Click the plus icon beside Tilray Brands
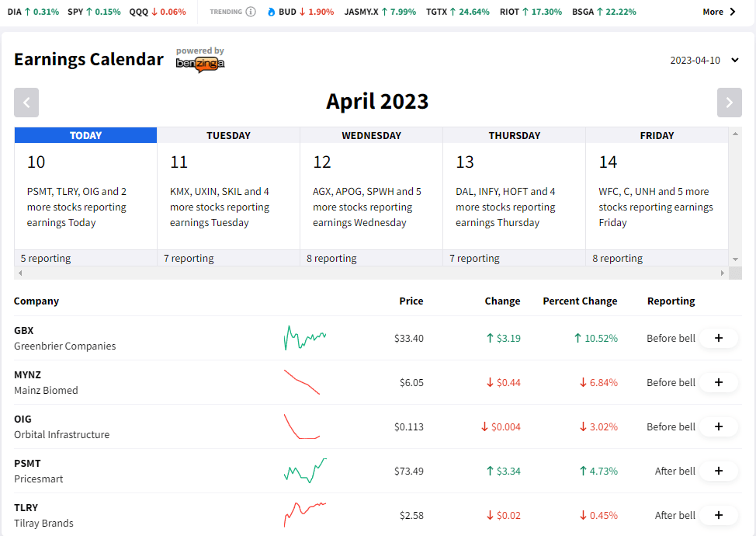Screen dimensions: 756x536 (x=718, y=515)
